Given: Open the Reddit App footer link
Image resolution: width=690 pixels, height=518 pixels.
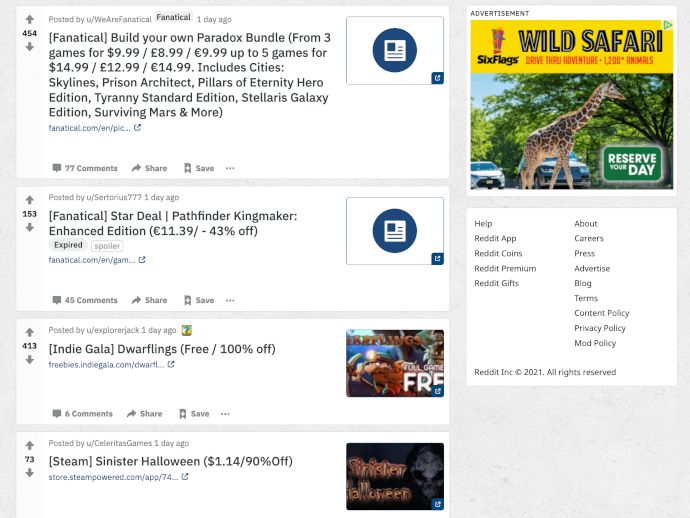Looking at the screenshot, I should point(495,239).
